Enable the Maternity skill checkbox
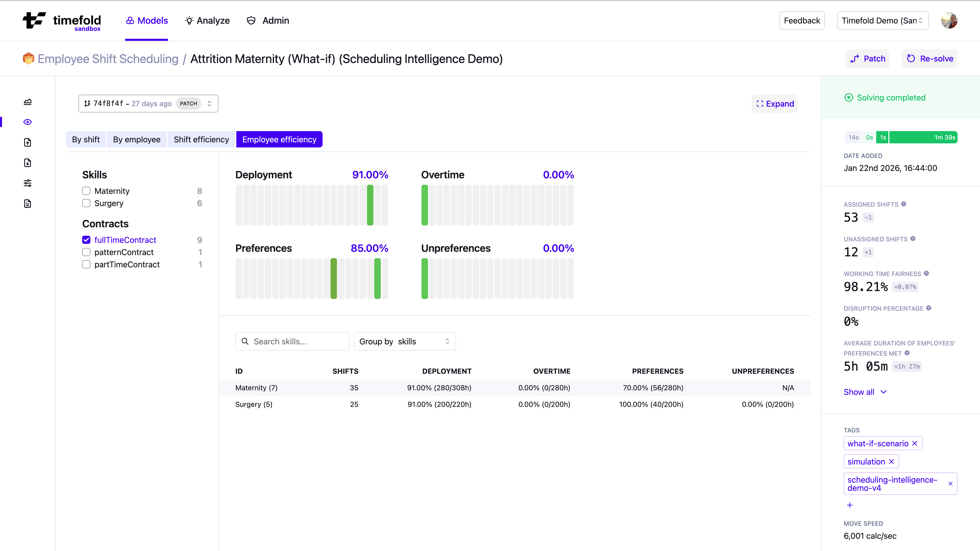 click(x=86, y=191)
